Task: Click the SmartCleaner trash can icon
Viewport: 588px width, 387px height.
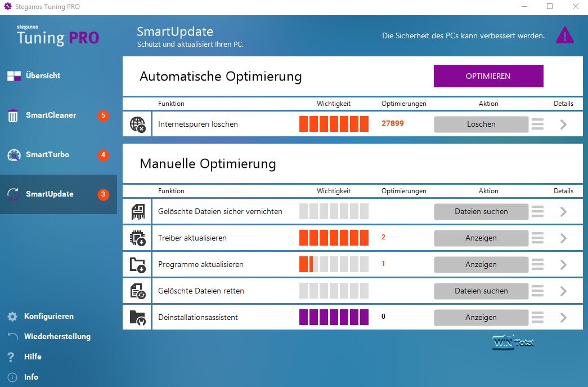Action: pos(13,115)
